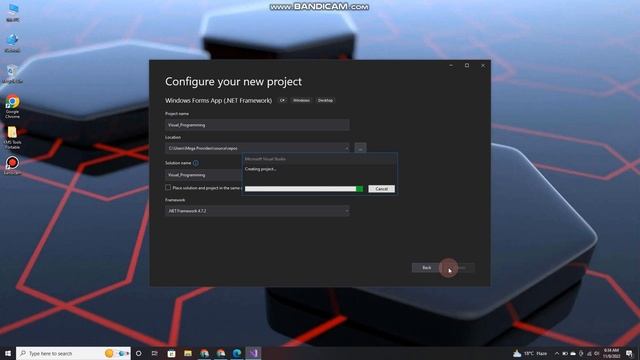Open the KMS Tools Portable folder
The width and height of the screenshot is (640, 360).
click(12, 138)
